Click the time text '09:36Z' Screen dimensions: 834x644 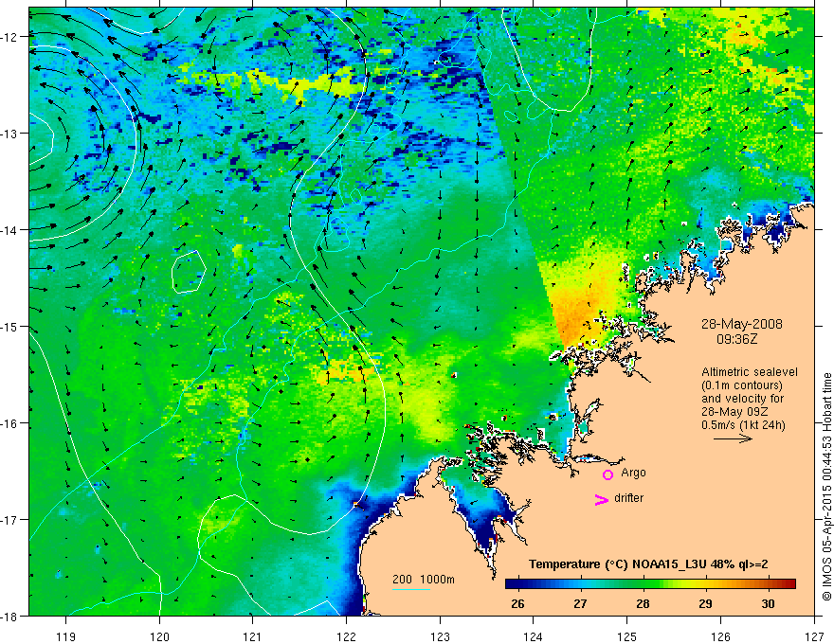(736, 339)
